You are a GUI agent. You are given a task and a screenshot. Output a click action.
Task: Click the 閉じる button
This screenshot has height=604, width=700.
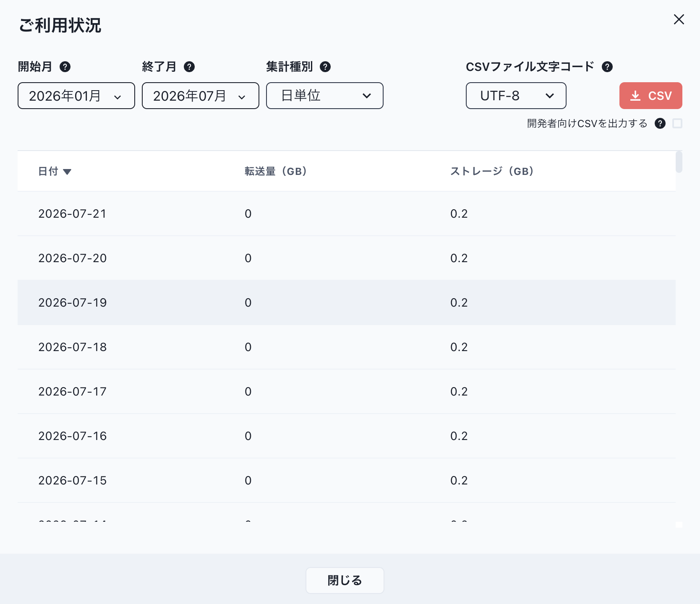point(345,581)
